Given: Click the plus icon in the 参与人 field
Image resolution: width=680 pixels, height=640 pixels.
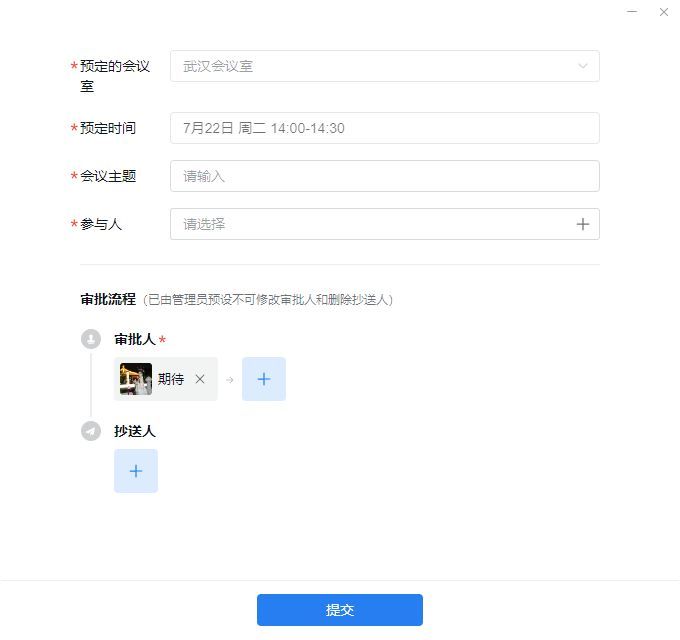Looking at the screenshot, I should [582, 224].
